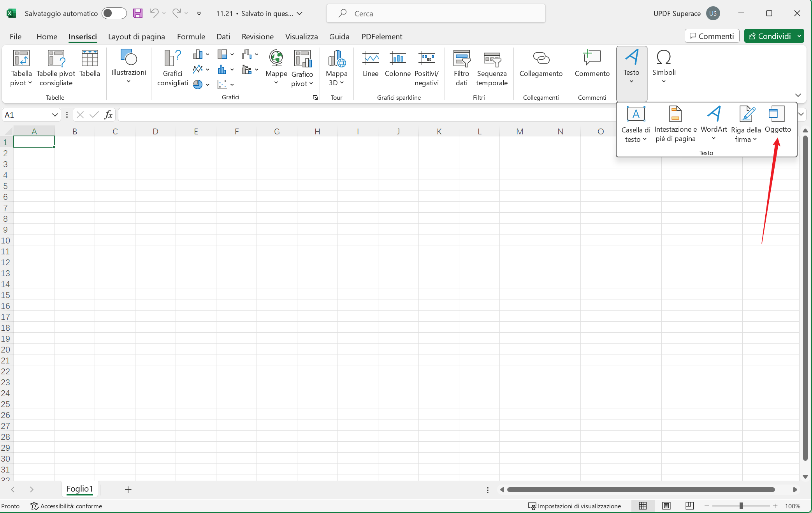
Task: Open Grafici consigliati recommended charts
Action: point(172,67)
